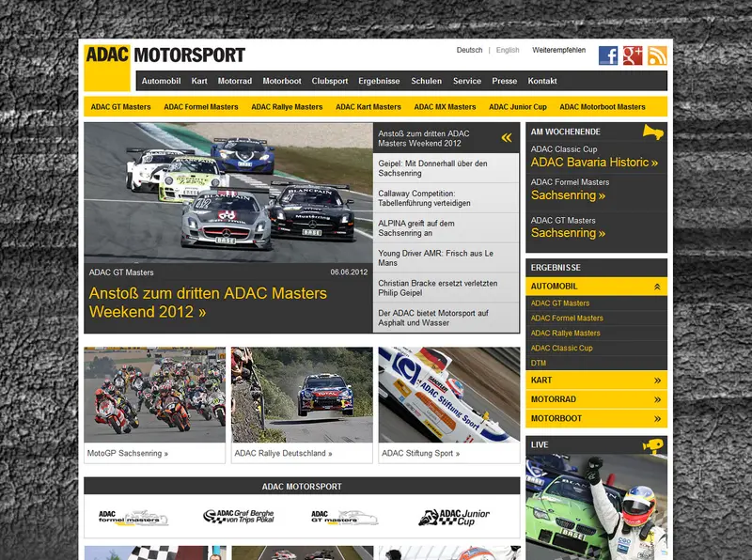Open the Google Plus icon link

[632, 55]
